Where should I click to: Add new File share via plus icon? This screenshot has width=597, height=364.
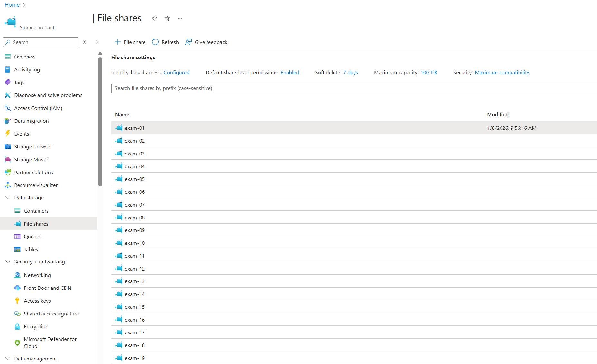(118, 42)
